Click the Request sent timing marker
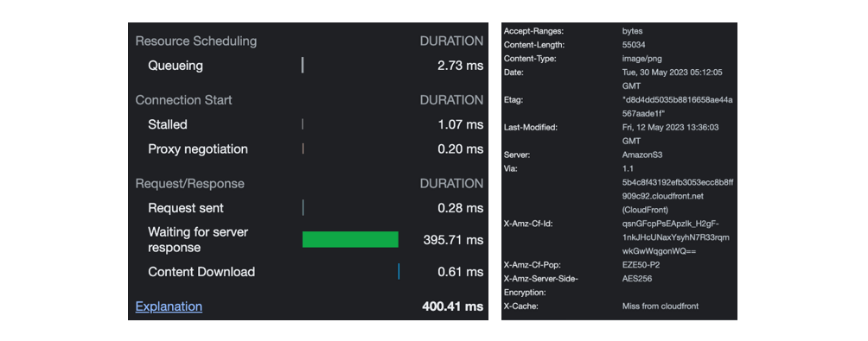868x341 pixels. point(303,208)
